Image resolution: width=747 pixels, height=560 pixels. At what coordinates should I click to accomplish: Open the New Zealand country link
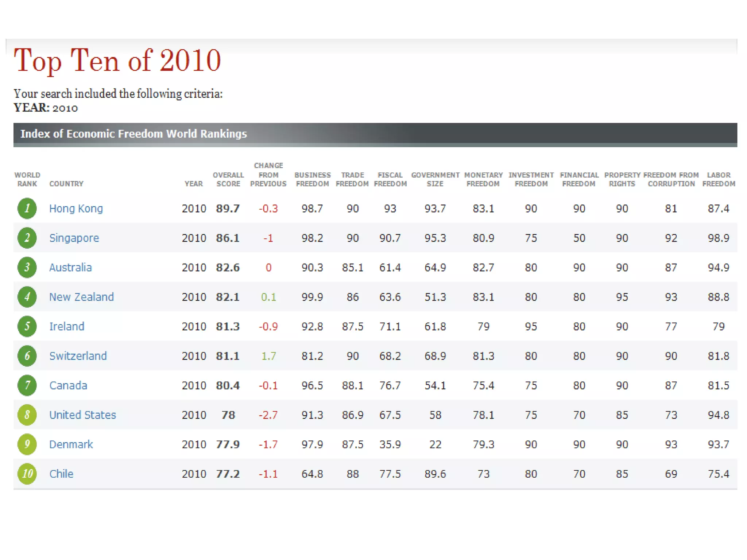click(x=81, y=297)
